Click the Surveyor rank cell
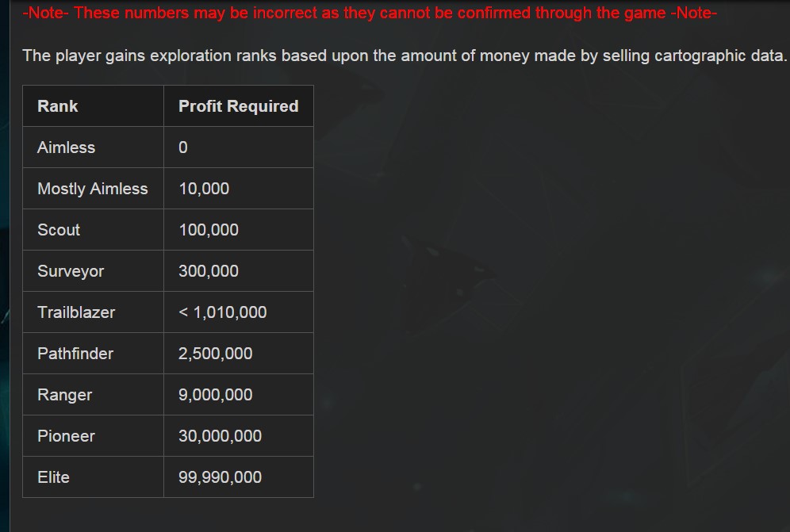The image size is (790, 532). click(94, 271)
